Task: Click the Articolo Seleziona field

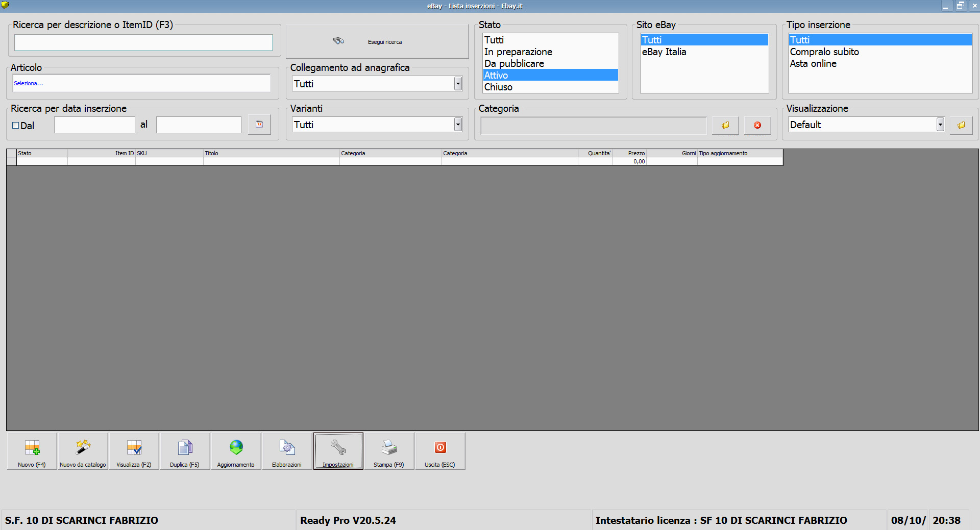Action: 141,83
